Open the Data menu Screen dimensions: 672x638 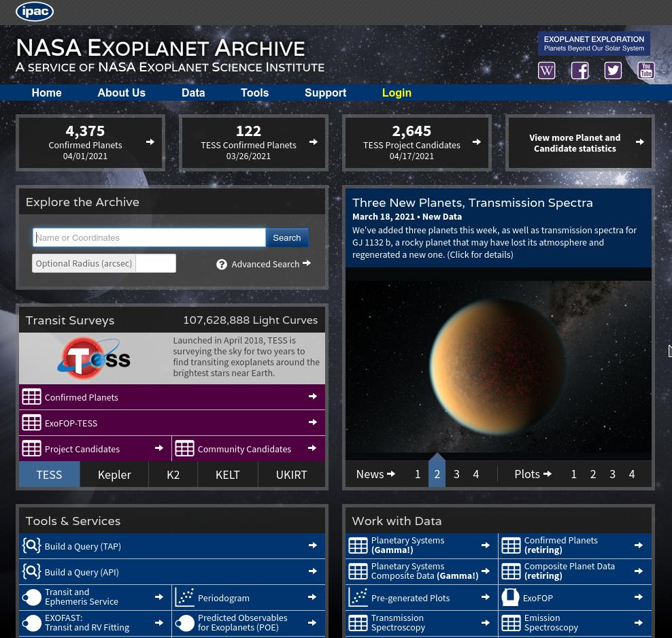tap(193, 93)
